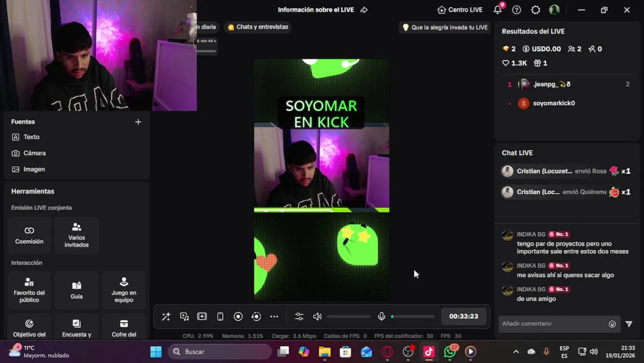Image resolution: width=644 pixels, height=363 pixels.
Task: Open Favorito del público interaction
Action: tap(29, 290)
